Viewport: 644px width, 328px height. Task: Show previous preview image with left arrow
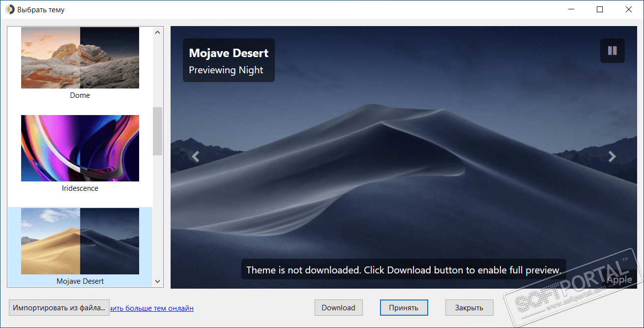[195, 156]
